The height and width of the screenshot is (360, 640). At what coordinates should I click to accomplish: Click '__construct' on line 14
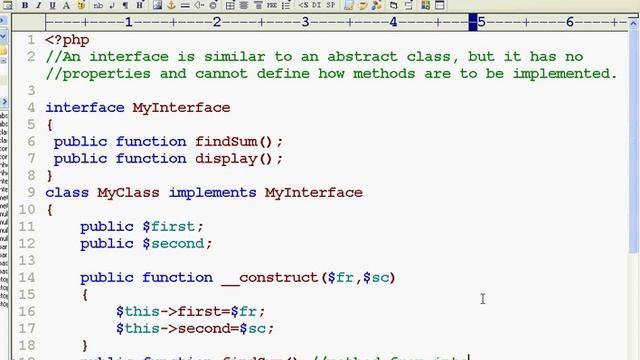(270, 278)
